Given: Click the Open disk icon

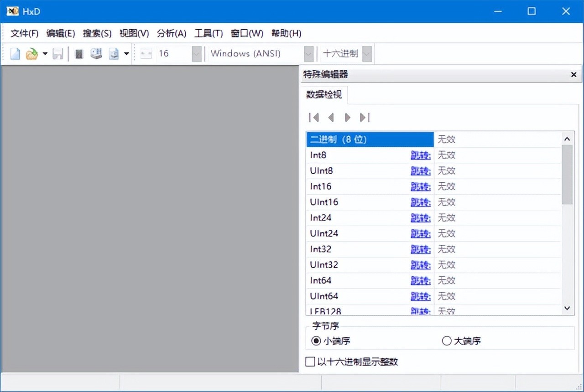Looking at the screenshot, I should click(96, 54).
